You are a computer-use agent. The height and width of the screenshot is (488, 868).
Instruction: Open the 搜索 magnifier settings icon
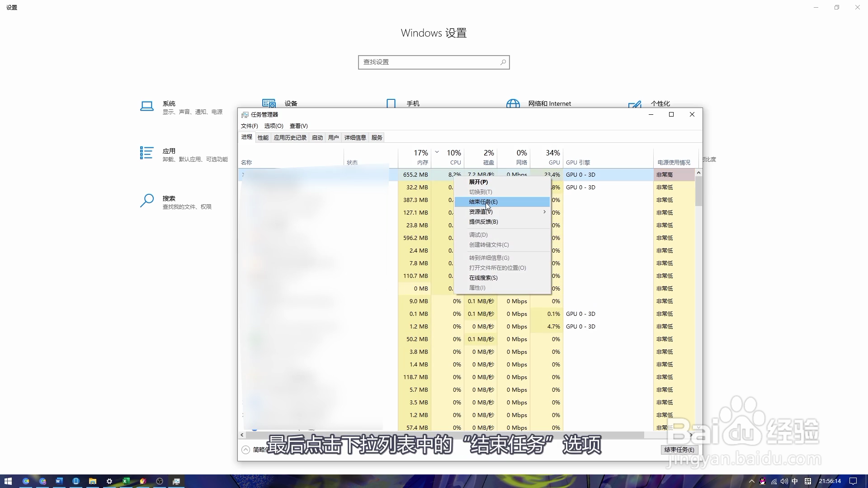click(146, 201)
